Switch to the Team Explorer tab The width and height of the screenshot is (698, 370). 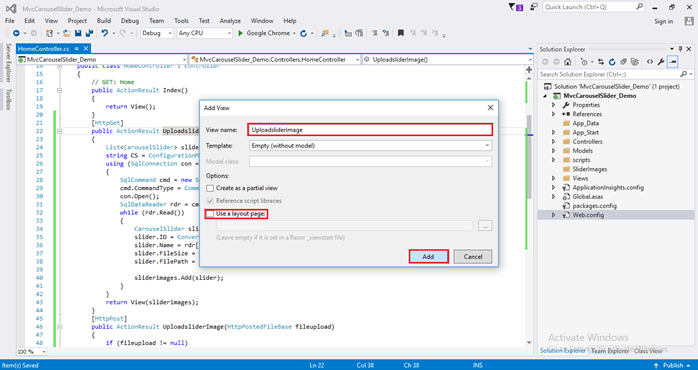(x=609, y=351)
